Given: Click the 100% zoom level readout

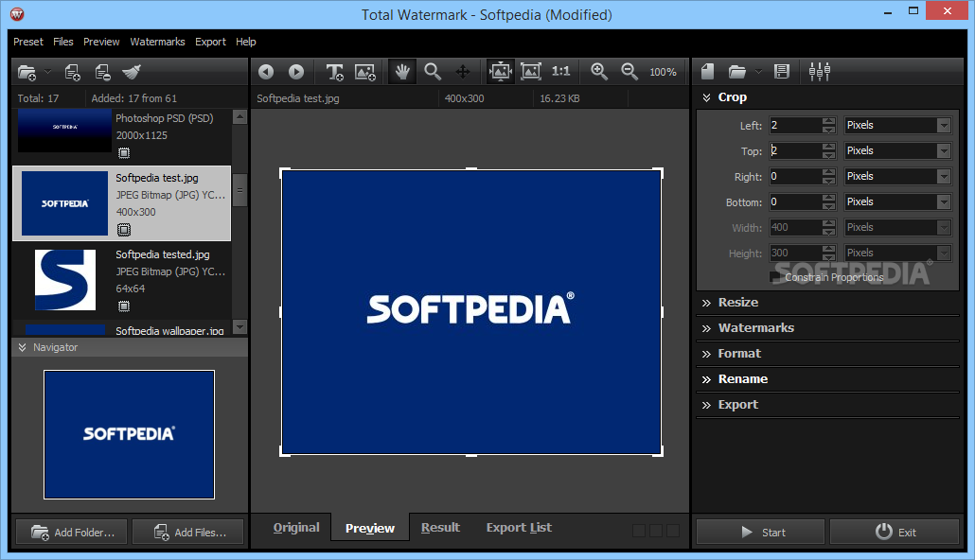Looking at the screenshot, I should pyautogui.click(x=663, y=72).
